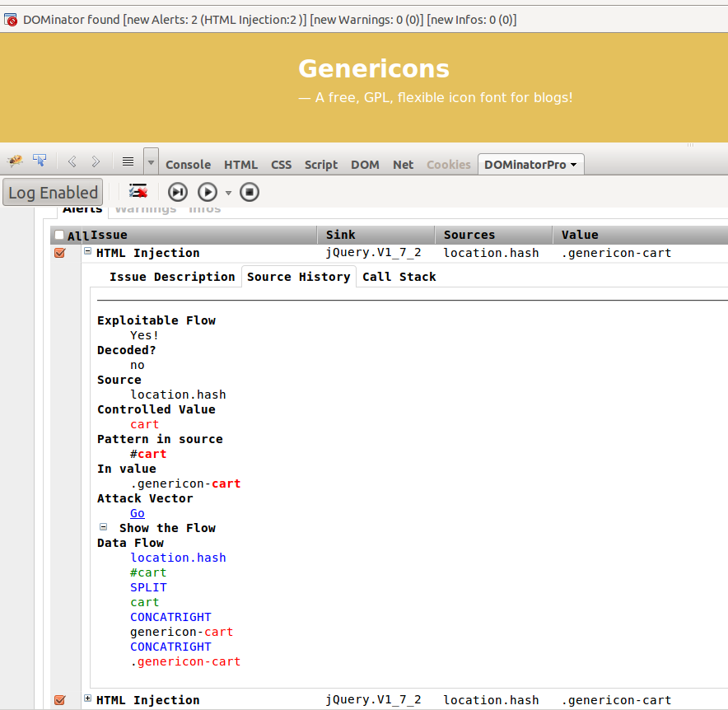Collapse the Show the Flow section
Screen dimensions: 728x710
click(104, 527)
